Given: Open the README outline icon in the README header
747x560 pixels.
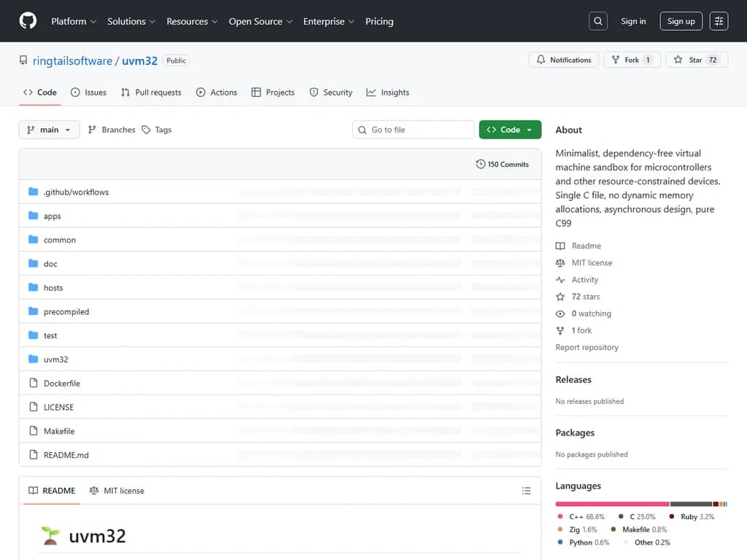Looking at the screenshot, I should [x=527, y=491].
